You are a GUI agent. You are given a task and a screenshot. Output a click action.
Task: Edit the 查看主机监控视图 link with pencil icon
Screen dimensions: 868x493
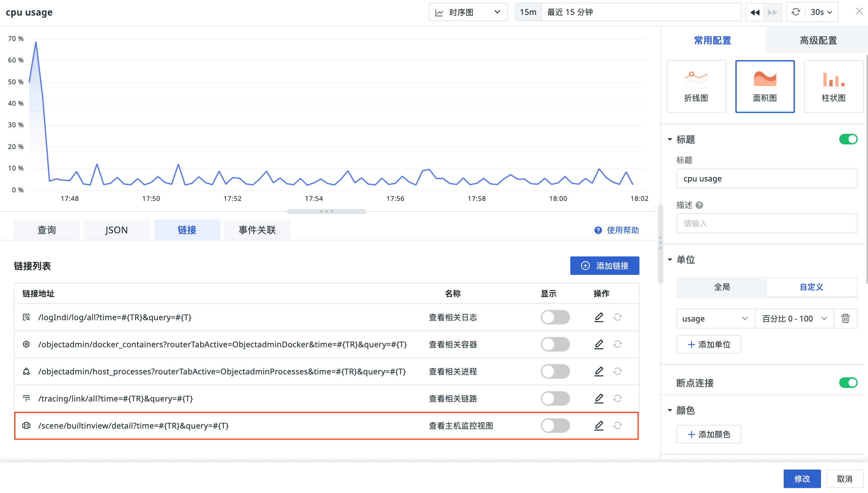[598, 426]
